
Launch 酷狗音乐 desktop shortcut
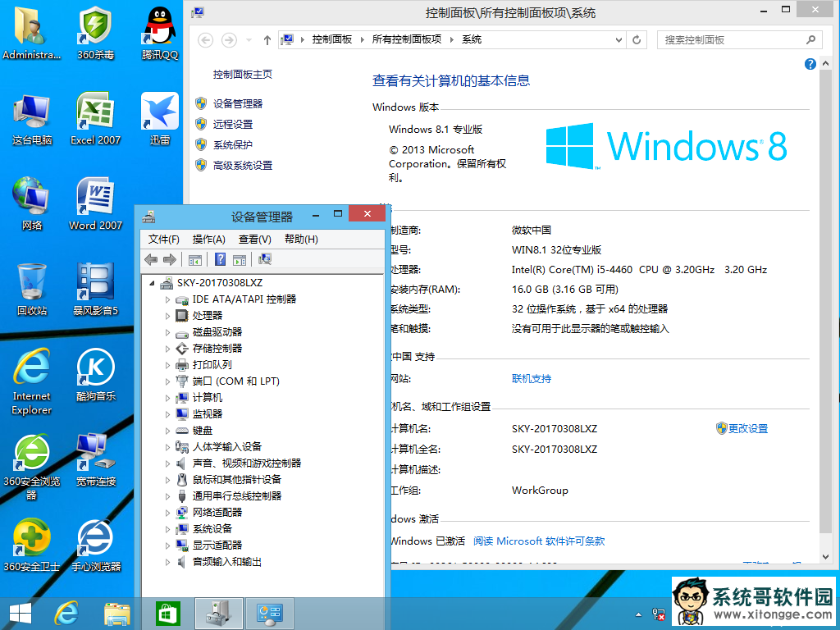coord(95,375)
